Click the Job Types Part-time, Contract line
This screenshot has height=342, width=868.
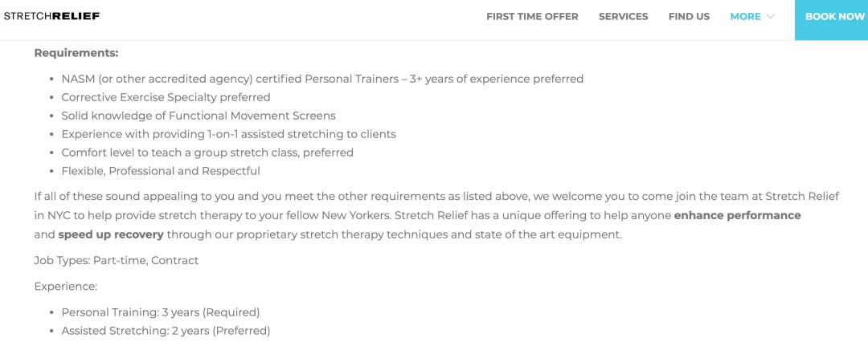tap(117, 260)
